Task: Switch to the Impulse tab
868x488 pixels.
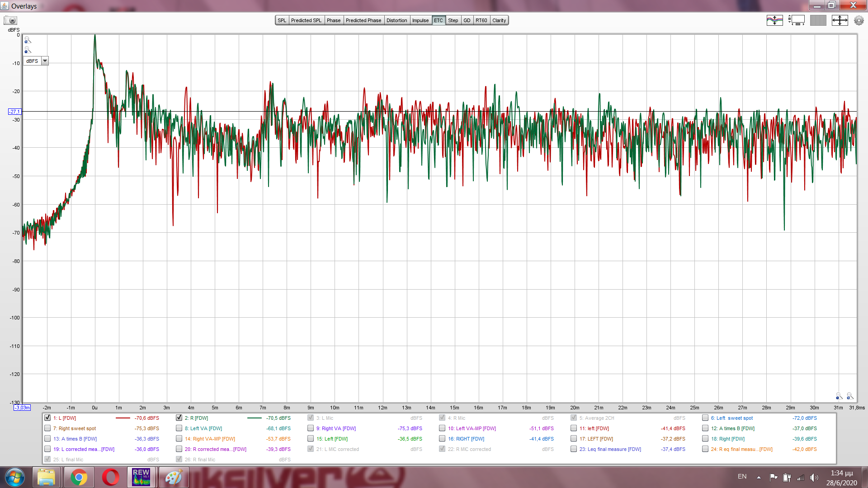Action: [420, 20]
